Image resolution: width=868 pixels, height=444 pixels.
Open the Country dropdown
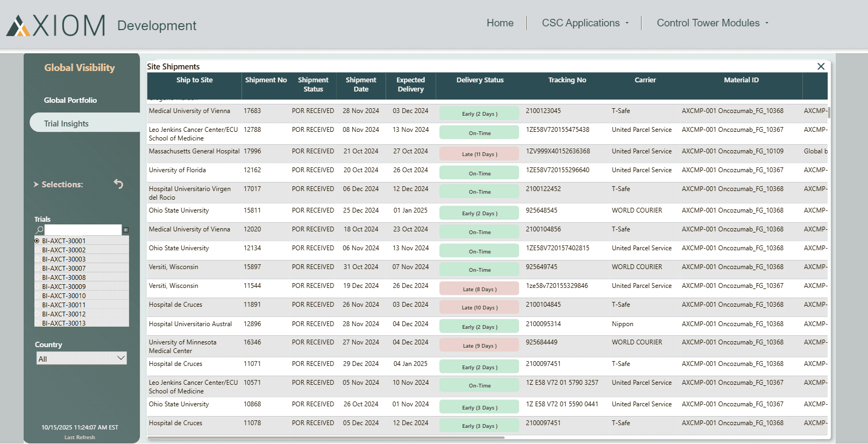[x=81, y=358]
